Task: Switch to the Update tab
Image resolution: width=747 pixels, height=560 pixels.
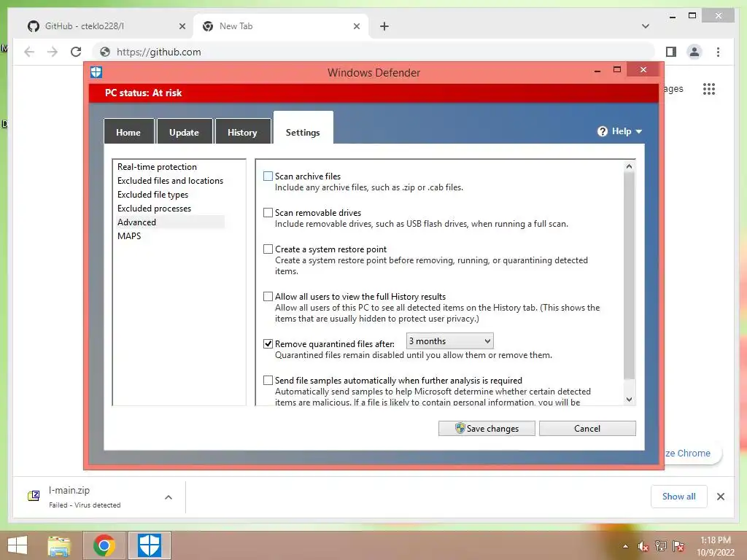Action: 185,131
